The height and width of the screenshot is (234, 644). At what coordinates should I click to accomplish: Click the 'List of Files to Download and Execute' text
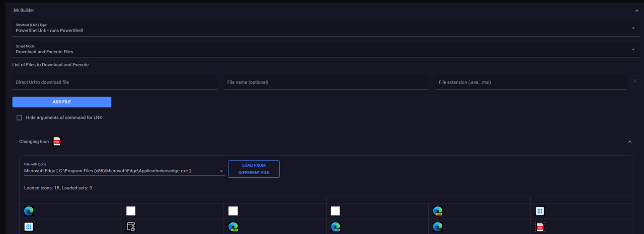click(50, 65)
